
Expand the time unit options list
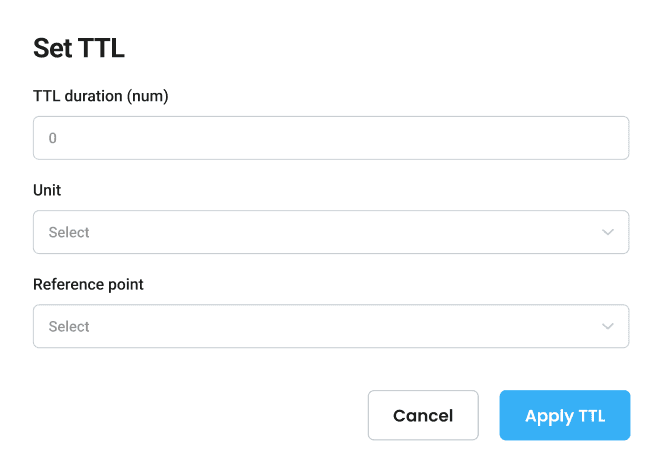330,232
